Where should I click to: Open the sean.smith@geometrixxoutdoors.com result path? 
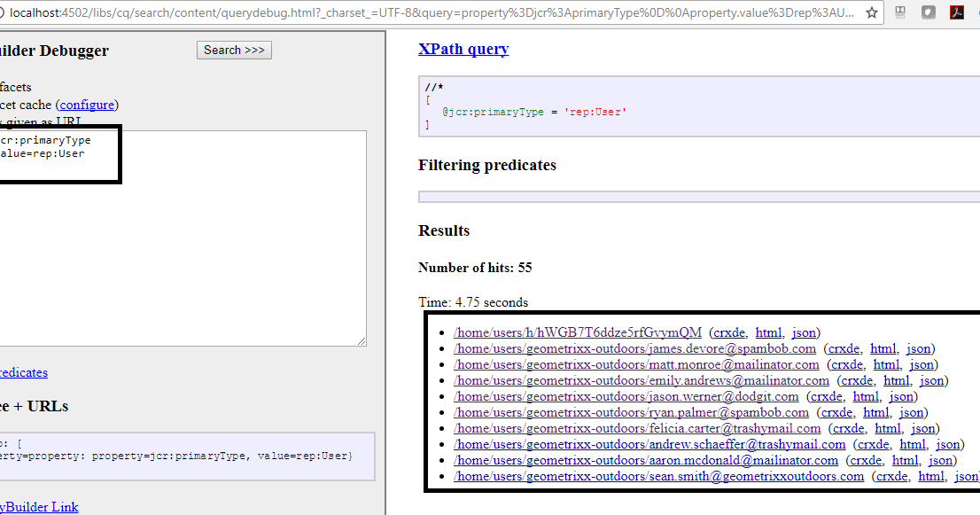(658, 476)
